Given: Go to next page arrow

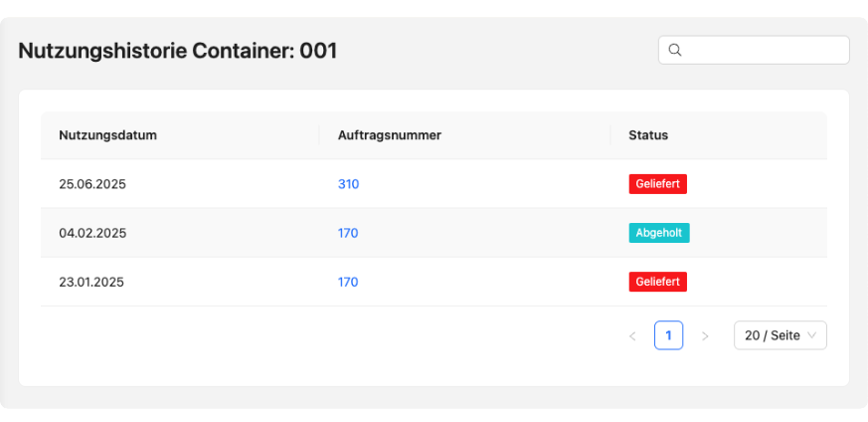Looking at the screenshot, I should (x=705, y=335).
